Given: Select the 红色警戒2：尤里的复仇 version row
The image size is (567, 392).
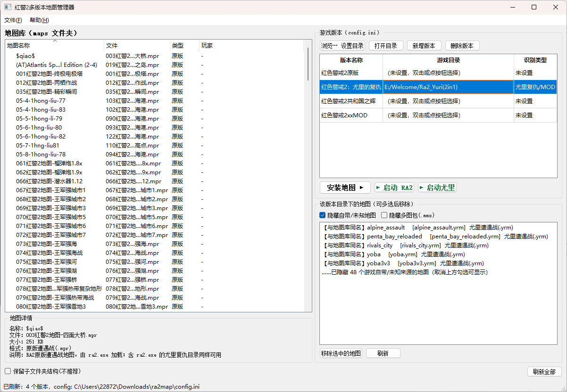Looking at the screenshot, I should click(438, 87).
